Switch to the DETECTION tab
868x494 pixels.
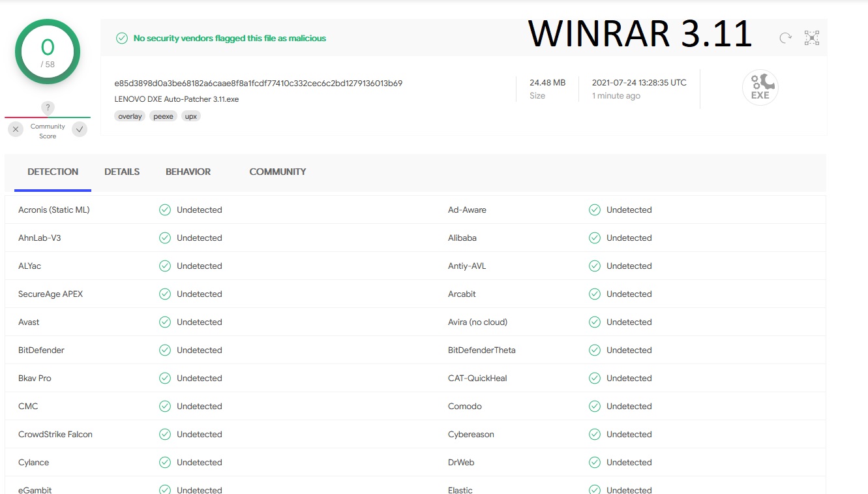click(53, 172)
